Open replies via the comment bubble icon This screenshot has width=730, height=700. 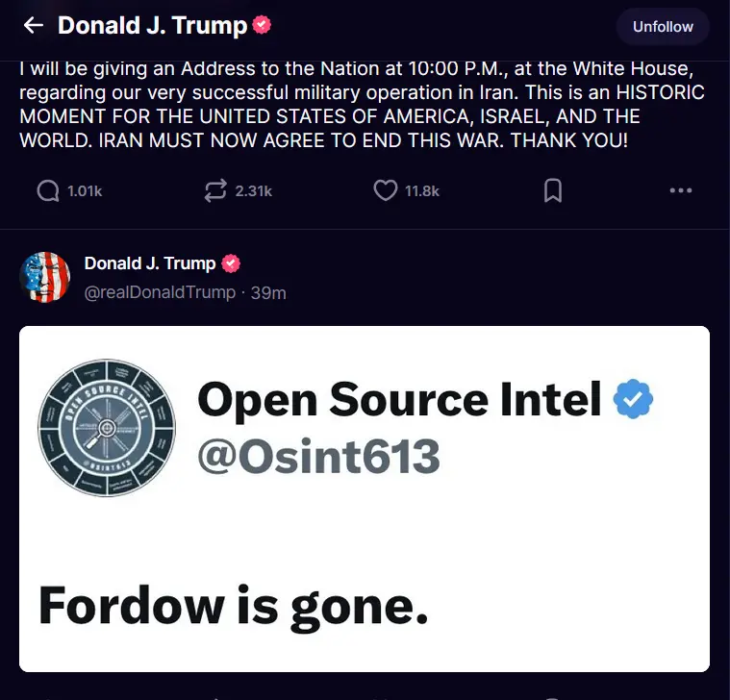point(47,191)
